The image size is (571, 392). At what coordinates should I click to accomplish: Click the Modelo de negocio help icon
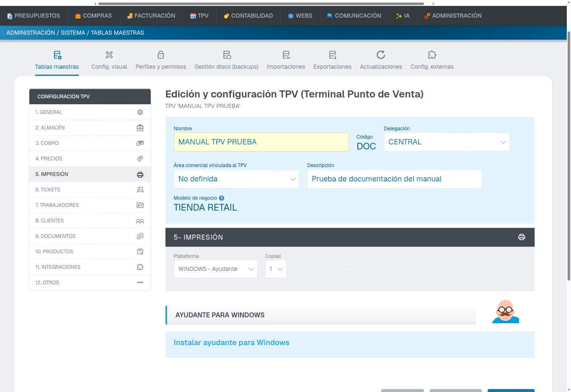tap(222, 198)
